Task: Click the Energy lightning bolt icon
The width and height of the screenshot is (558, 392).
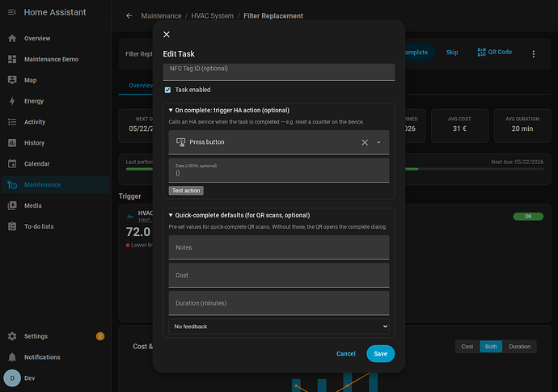Action: [12, 101]
